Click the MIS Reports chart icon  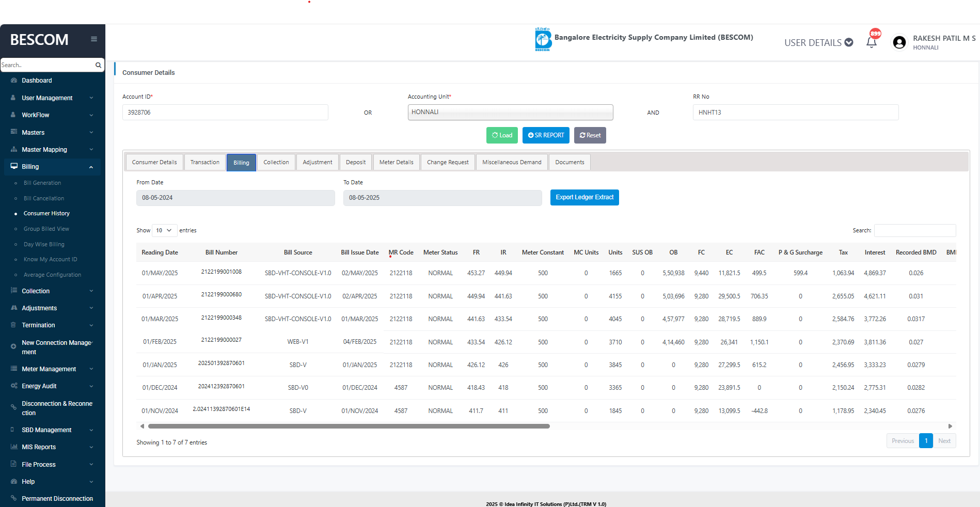[x=14, y=447]
